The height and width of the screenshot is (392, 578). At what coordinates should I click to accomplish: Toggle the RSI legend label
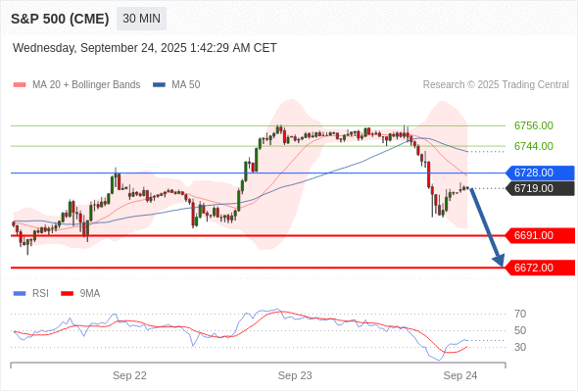tap(40, 294)
